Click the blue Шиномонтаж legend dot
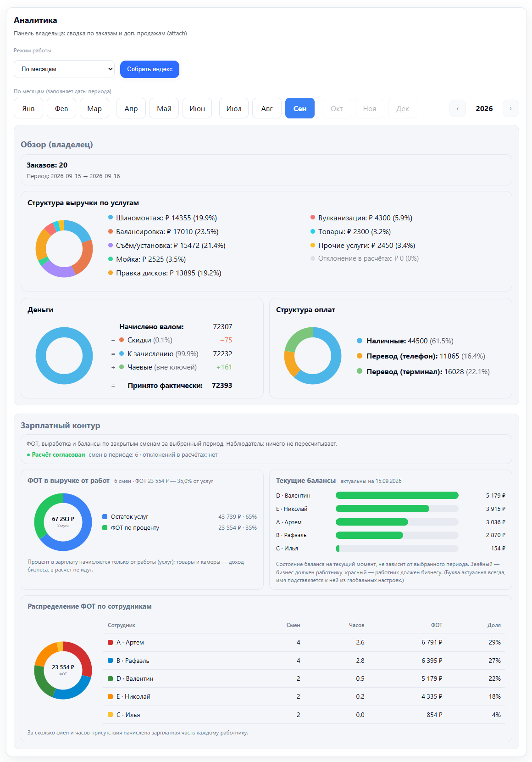This screenshot has width=532, height=762. 111,218
